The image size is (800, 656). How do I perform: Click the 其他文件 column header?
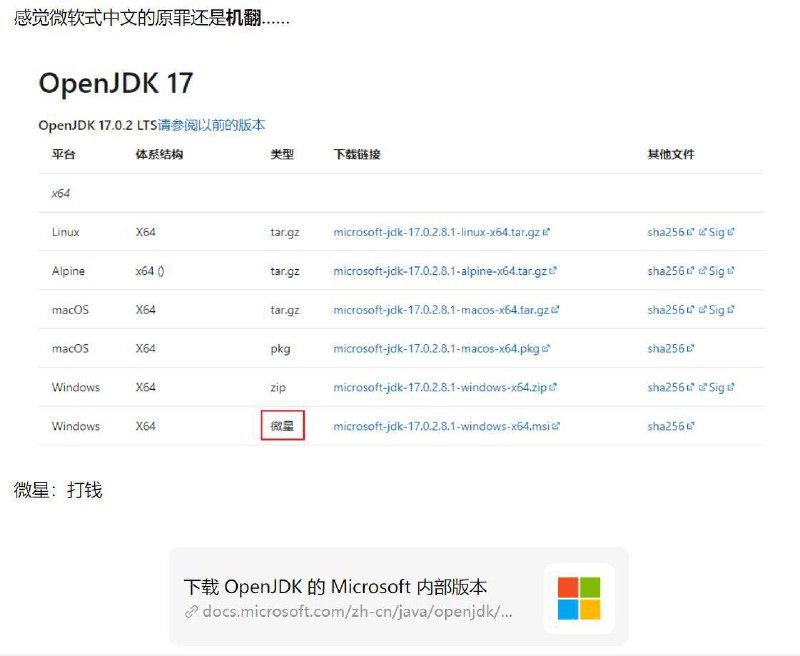[671, 155]
